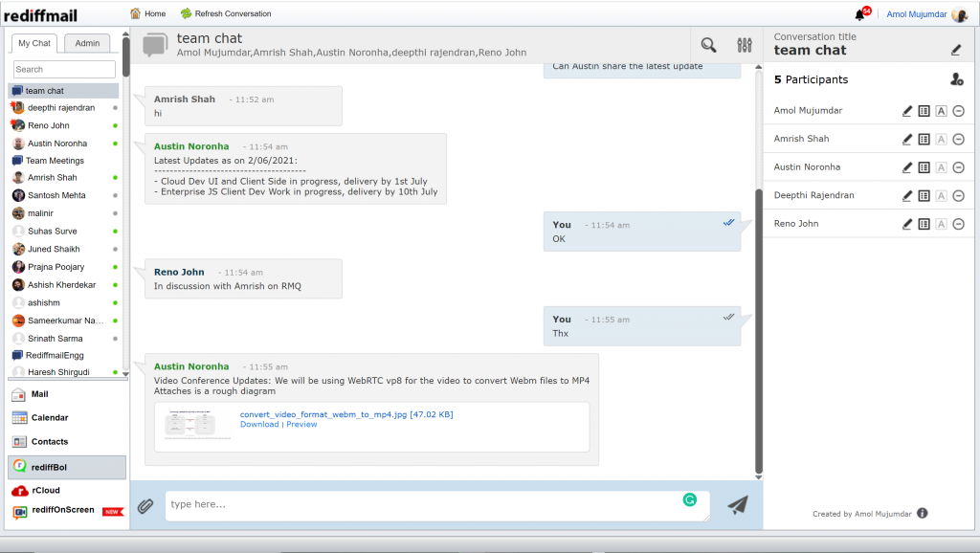Switch to the Admin tab
This screenshot has width=980, height=553.
point(88,43)
